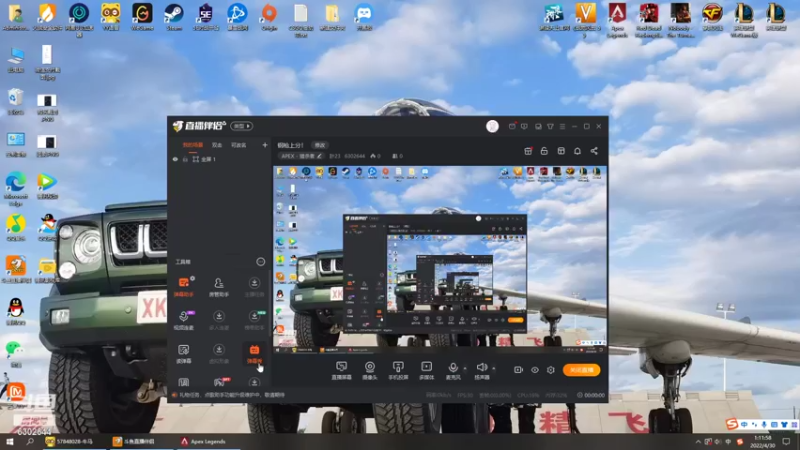Add a new scene with plus button

click(x=265, y=145)
